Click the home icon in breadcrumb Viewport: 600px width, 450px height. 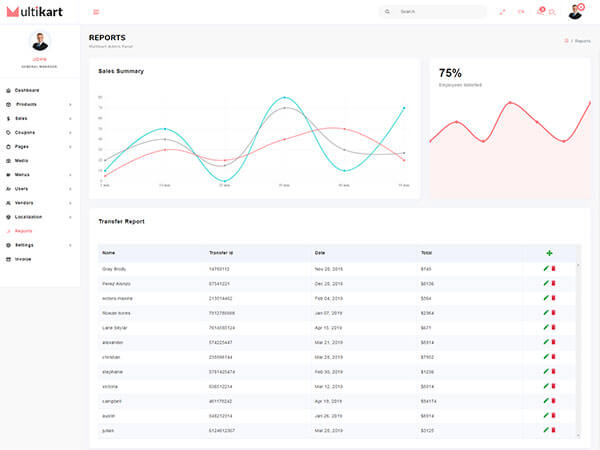pyautogui.click(x=566, y=41)
